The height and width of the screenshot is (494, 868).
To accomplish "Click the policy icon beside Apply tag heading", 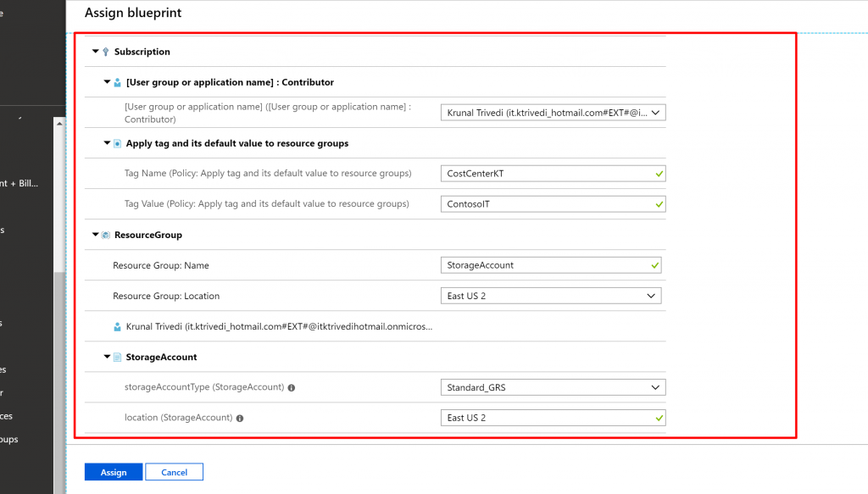I will 117,143.
